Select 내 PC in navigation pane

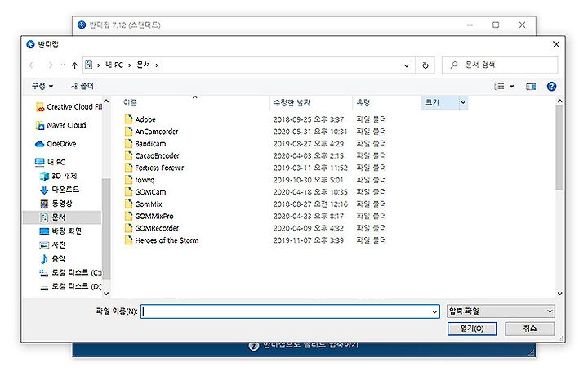pyautogui.click(x=51, y=162)
